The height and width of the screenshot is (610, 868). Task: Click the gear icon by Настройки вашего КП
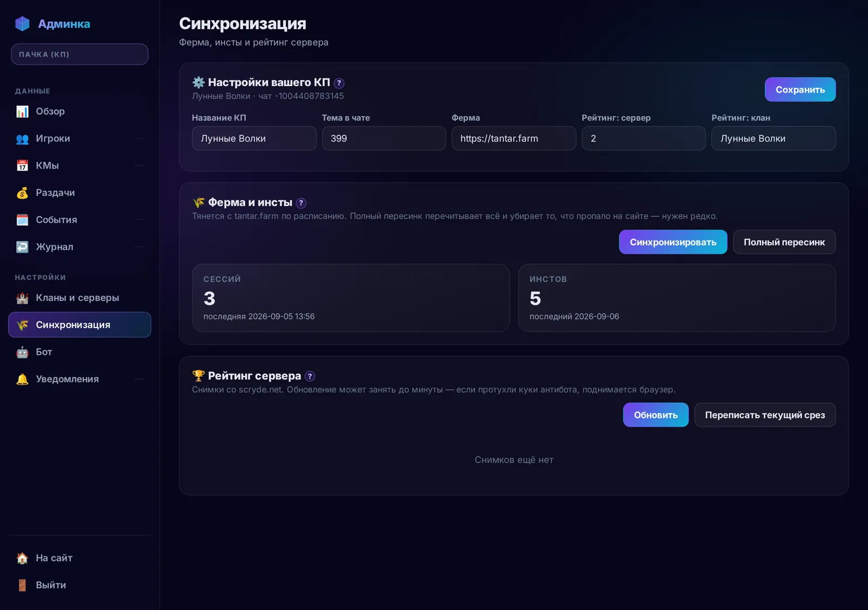tap(199, 82)
